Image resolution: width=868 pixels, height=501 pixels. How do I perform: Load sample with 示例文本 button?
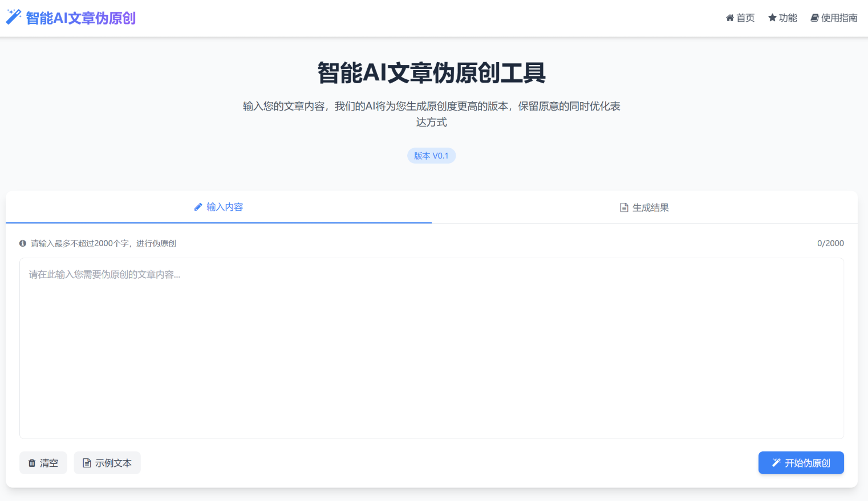107,463
